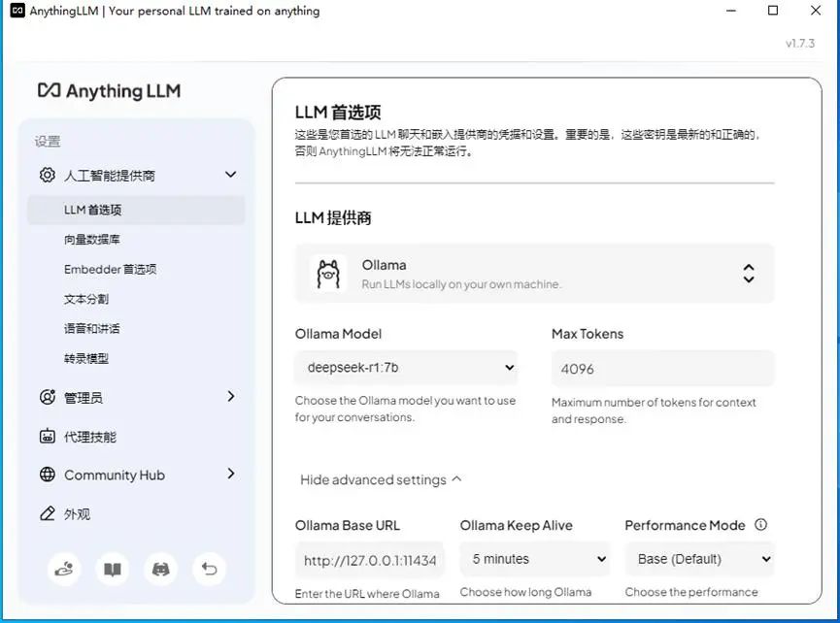Open the 外观 appearance settings
Image resolution: width=840 pixels, height=623 pixels.
pyautogui.click(x=77, y=514)
